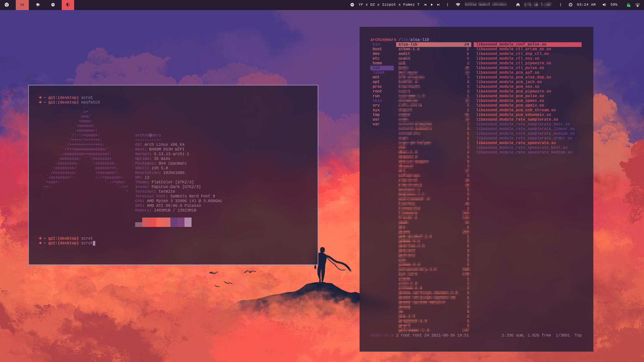Select the atkmm-1.6 folder row
644x362 pixels.
click(433, 49)
